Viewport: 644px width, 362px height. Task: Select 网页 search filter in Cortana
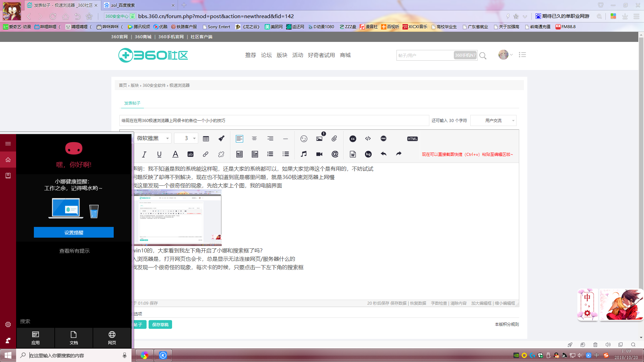click(112, 338)
